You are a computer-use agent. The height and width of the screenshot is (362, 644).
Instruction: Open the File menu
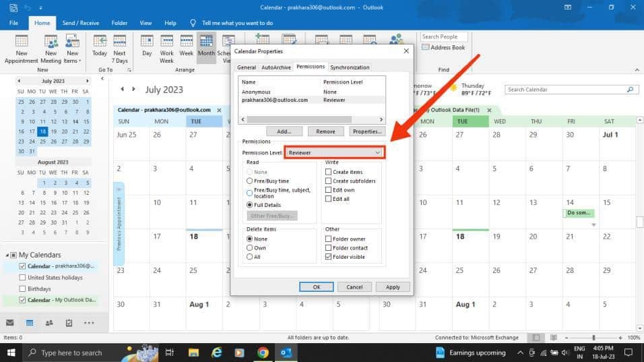pos(13,23)
